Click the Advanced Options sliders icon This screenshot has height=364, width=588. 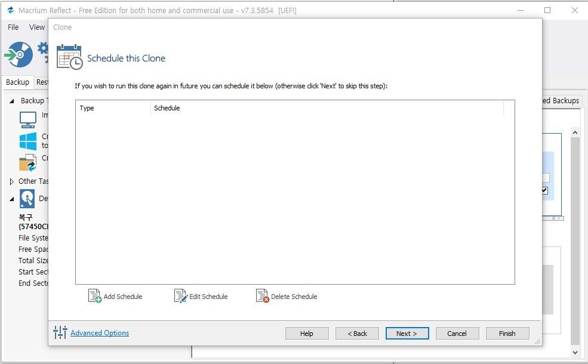coord(60,332)
